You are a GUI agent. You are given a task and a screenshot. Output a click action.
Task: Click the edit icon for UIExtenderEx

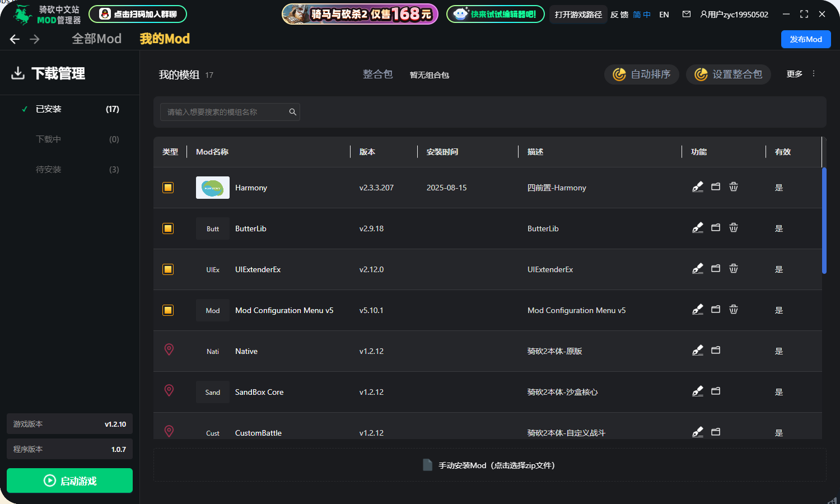(x=698, y=268)
